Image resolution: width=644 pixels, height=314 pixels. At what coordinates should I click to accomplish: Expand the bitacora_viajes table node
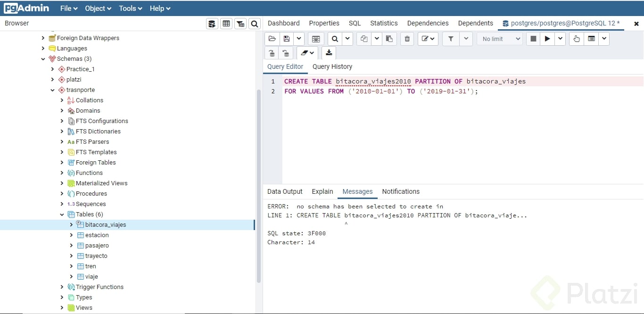(x=71, y=225)
